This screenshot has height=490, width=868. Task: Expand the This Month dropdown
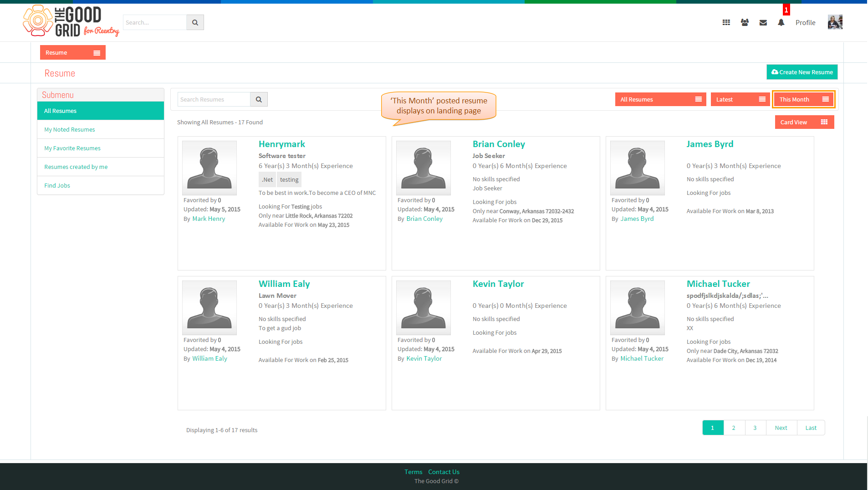click(803, 99)
